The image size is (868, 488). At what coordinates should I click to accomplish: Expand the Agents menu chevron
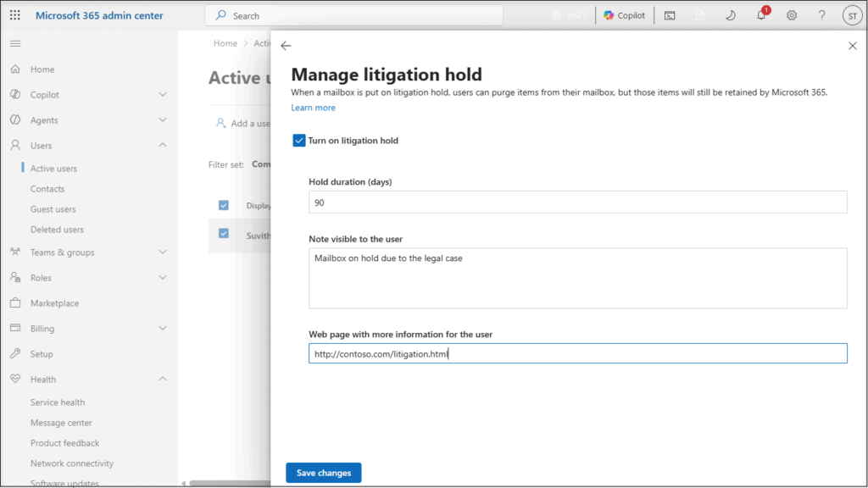(163, 120)
